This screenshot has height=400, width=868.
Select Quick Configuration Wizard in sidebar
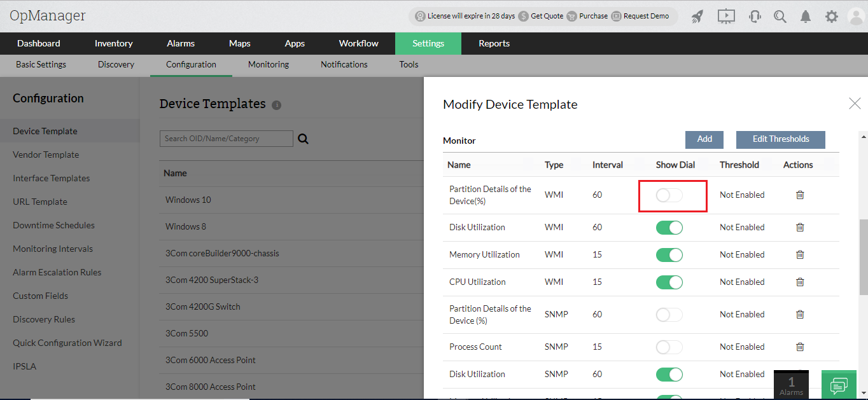click(x=67, y=343)
